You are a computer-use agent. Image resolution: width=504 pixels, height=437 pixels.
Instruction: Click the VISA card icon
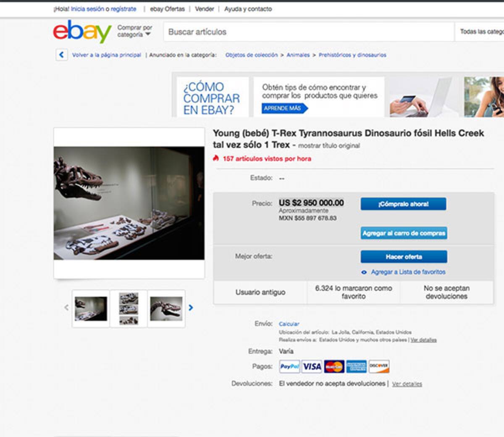(312, 366)
